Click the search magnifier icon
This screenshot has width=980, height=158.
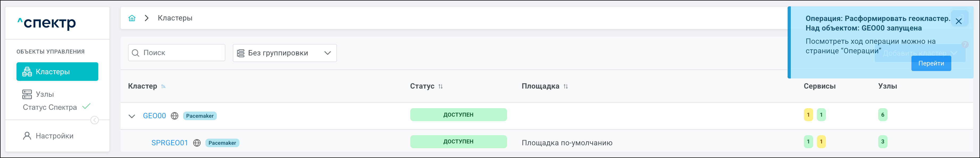[x=136, y=53]
